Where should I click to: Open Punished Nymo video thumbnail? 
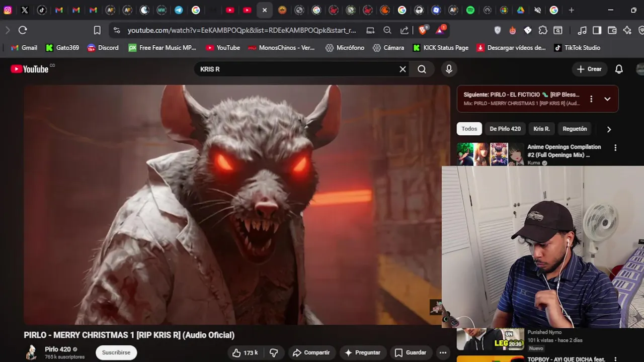(x=490, y=339)
